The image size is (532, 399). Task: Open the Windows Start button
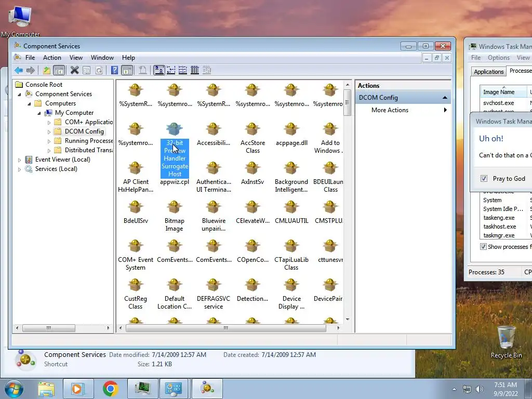14,389
